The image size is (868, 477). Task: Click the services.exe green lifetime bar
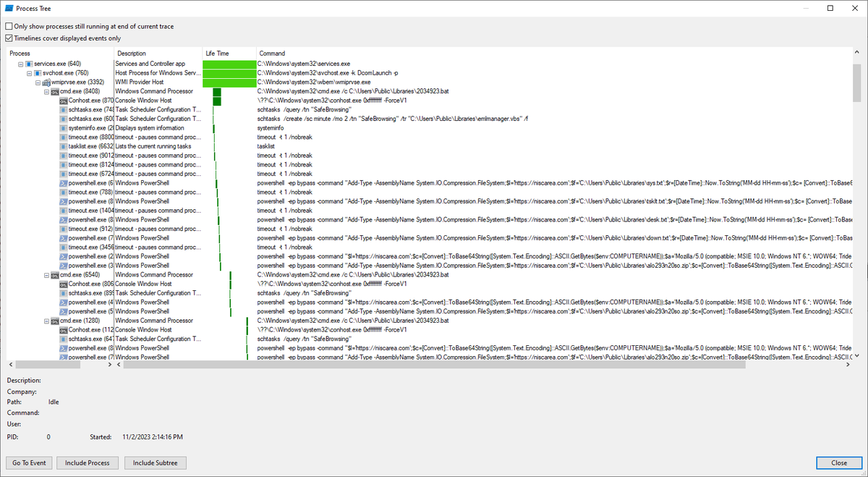tap(229, 64)
